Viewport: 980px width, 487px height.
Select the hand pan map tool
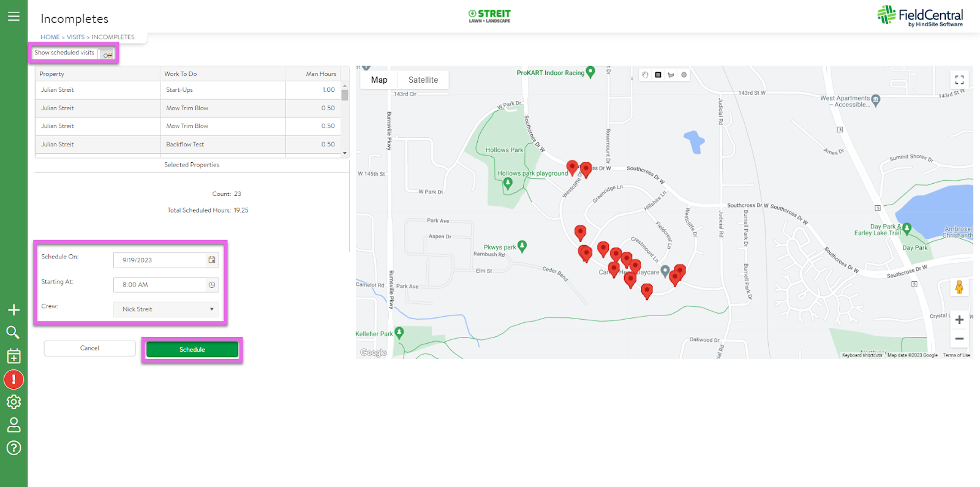pyautogui.click(x=645, y=75)
